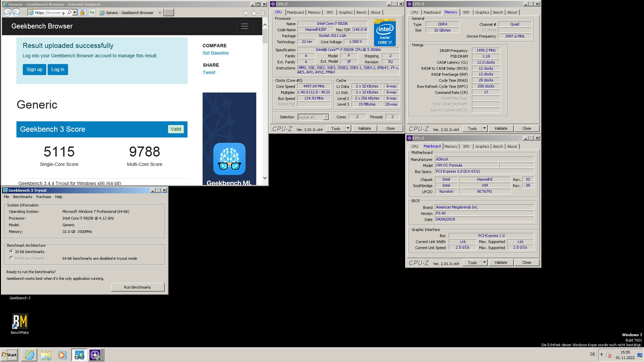Click the Intel Core i7 logo badge

pyautogui.click(x=385, y=33)
